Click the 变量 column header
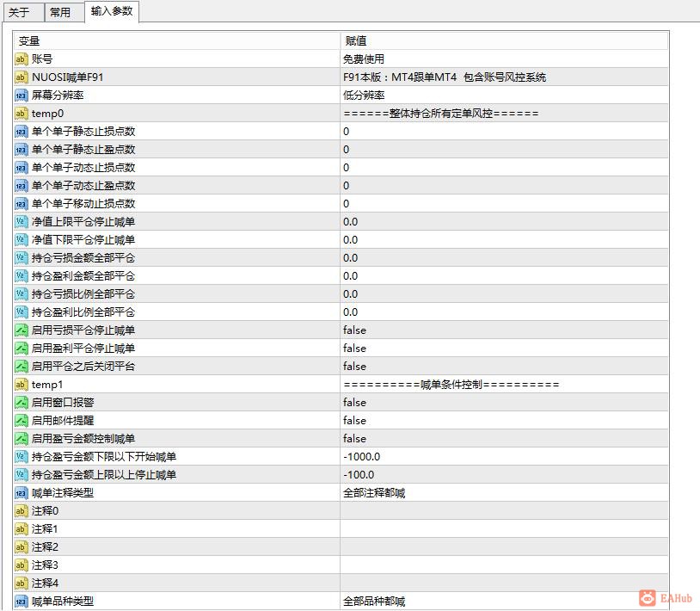The width and height of the screenshot is (700, 611). pos(177,40)
